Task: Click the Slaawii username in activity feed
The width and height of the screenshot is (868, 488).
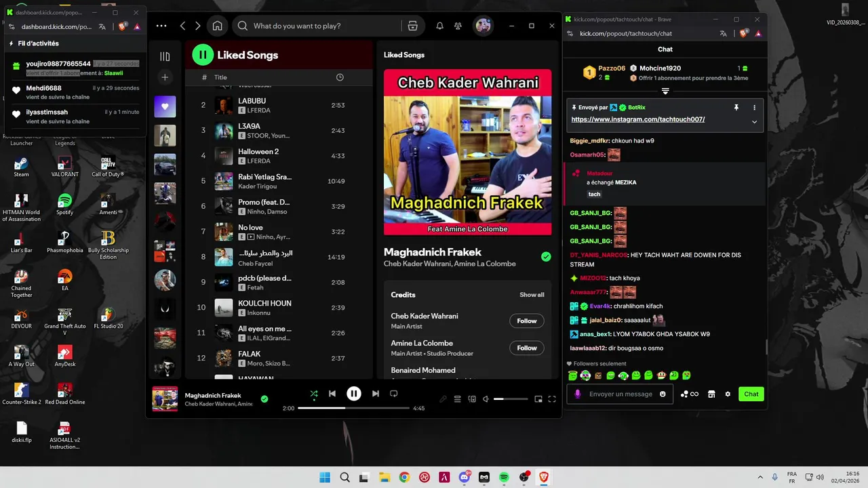Action: [113, 73]
